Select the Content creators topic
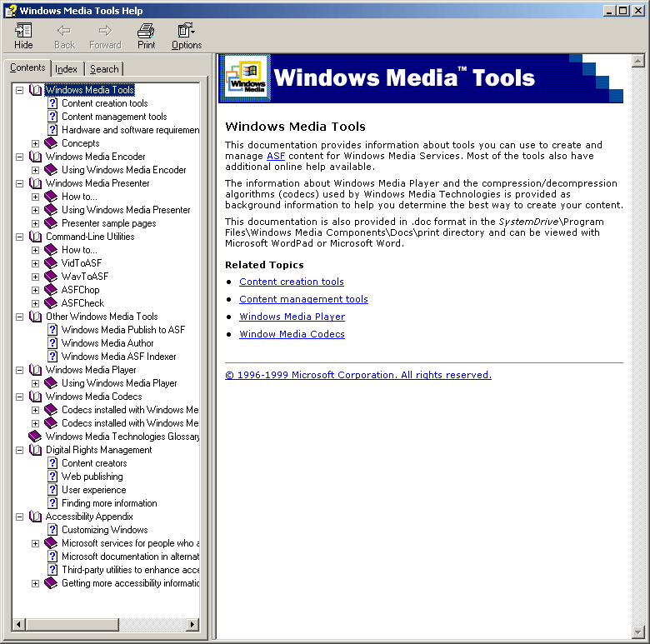 pyautogui.click(x=94, y=463)
